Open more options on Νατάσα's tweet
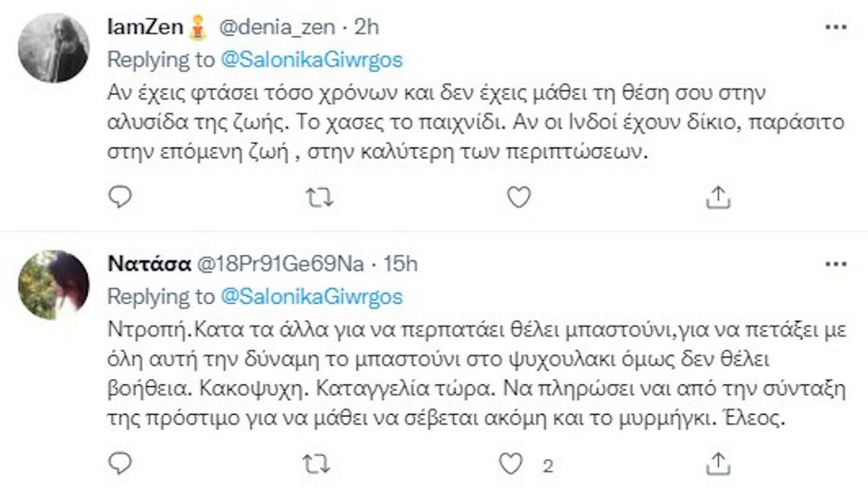The width and height of the screenshot is (868, 492). point(835,264)
